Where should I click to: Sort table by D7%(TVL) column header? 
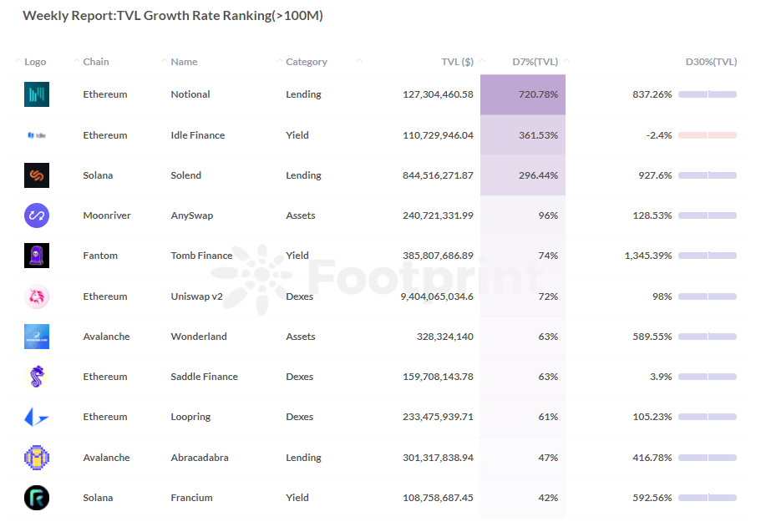(535, 62)
